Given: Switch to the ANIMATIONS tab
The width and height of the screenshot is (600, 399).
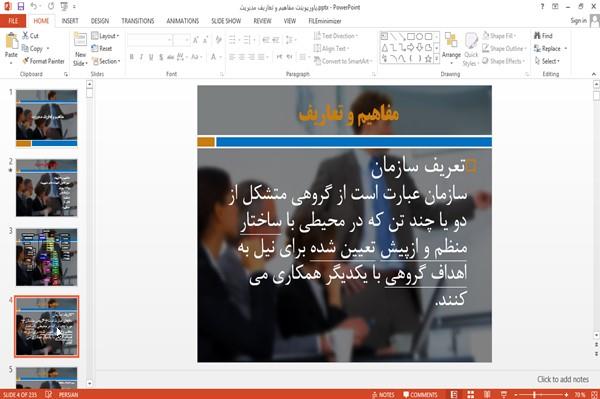Looking at the screenshot, I should (x=183, y=21).
